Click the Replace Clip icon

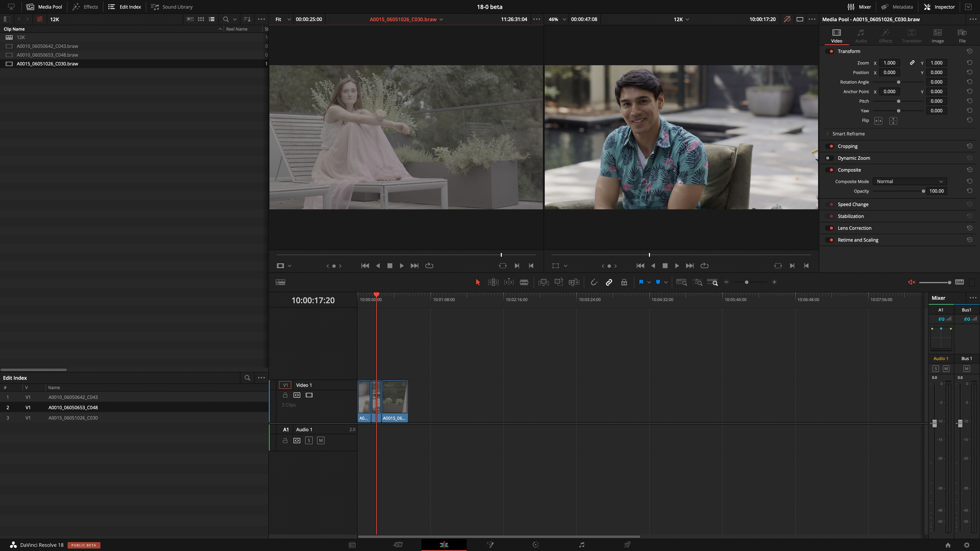coord(574,282)
